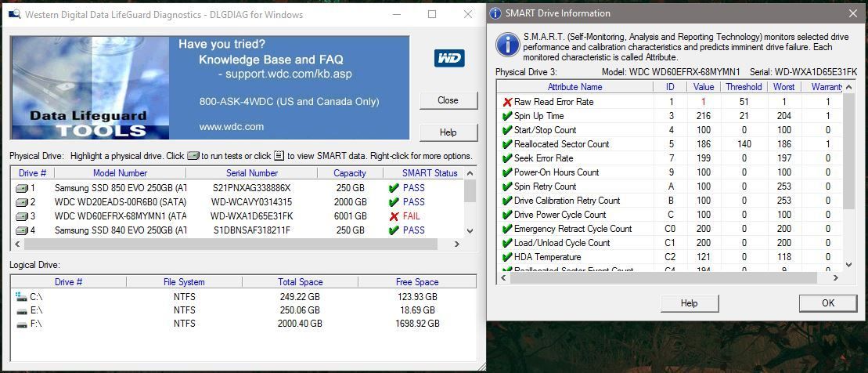Click the Worst column header
Viewport: 868px width, 373px height.
(783, 87)
